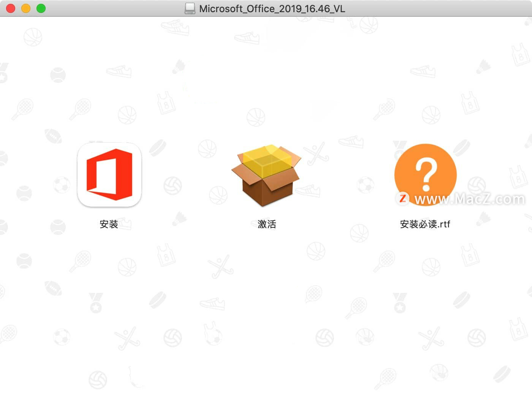
Task: Open the orange question mark rtf icon
Action: 425,175
